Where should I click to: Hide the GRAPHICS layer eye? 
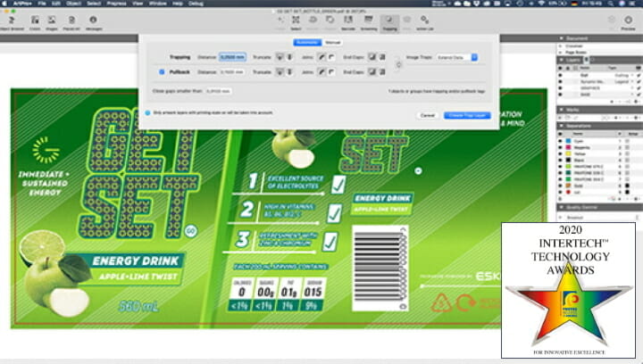click(560, 88)
